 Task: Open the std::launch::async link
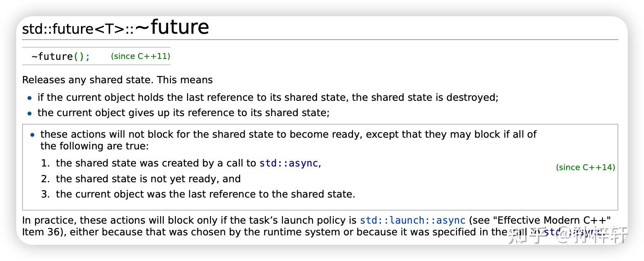point(412,220)
